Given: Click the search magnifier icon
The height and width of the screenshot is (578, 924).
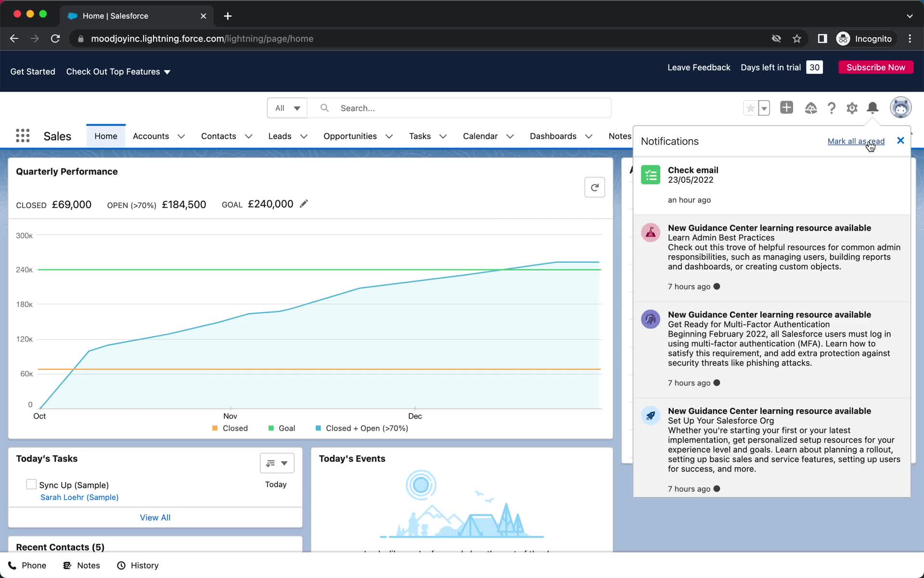Looking at the screenshot, I should [x=325, y=108].
